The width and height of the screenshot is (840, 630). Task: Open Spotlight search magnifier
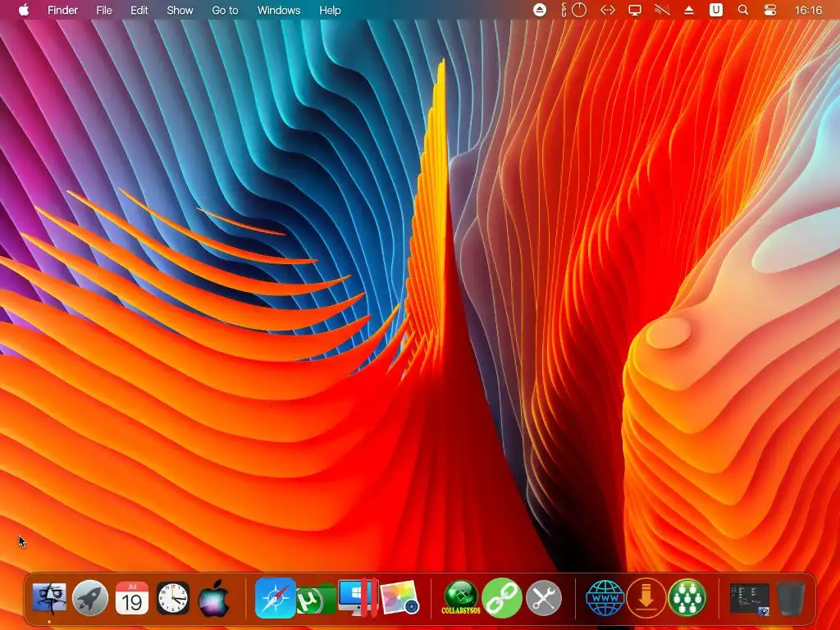coord(743,10)
